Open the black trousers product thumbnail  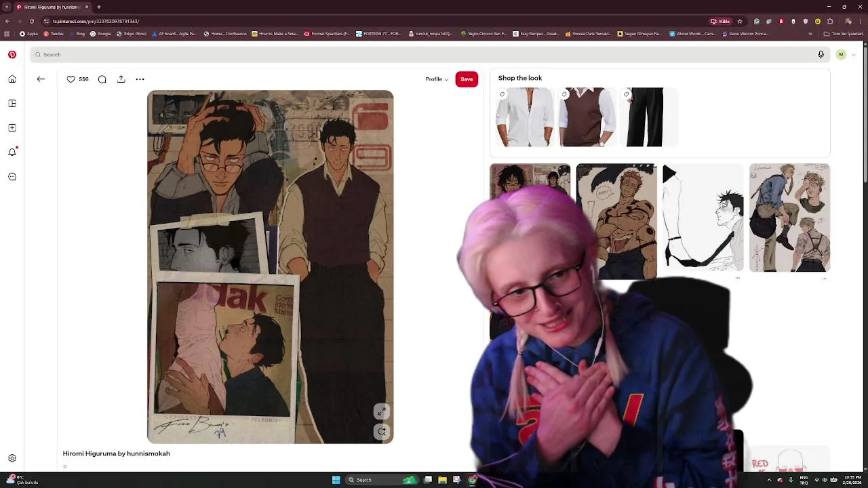tap(649, 117)
